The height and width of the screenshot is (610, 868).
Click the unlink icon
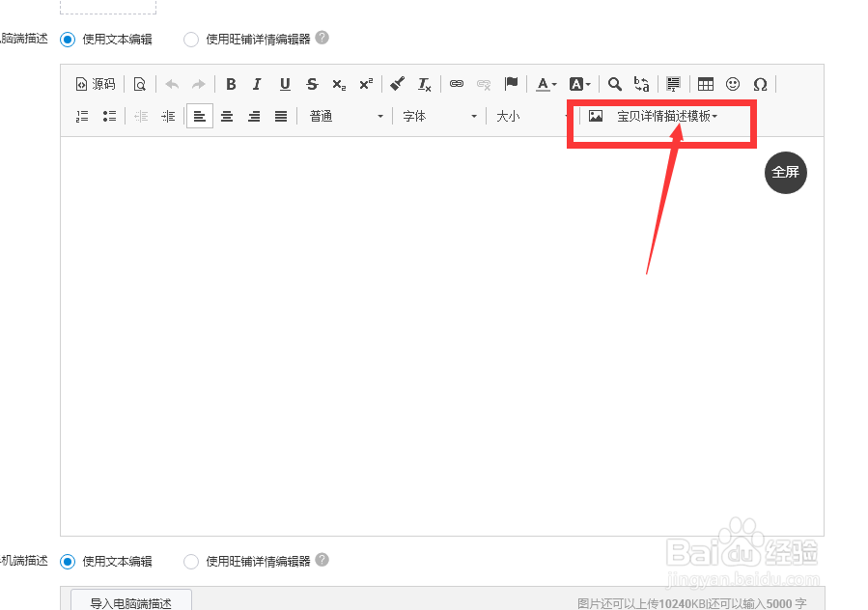coord(484,84)
